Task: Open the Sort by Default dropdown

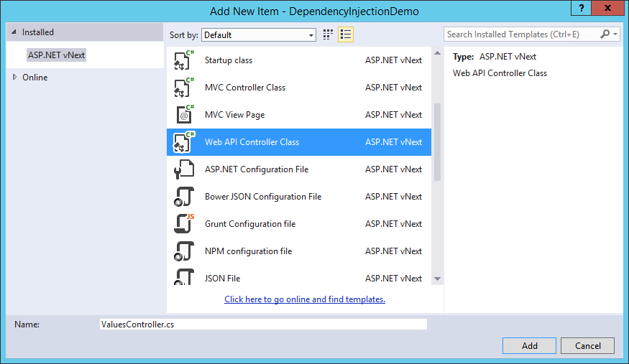Action: coord(259,35)
